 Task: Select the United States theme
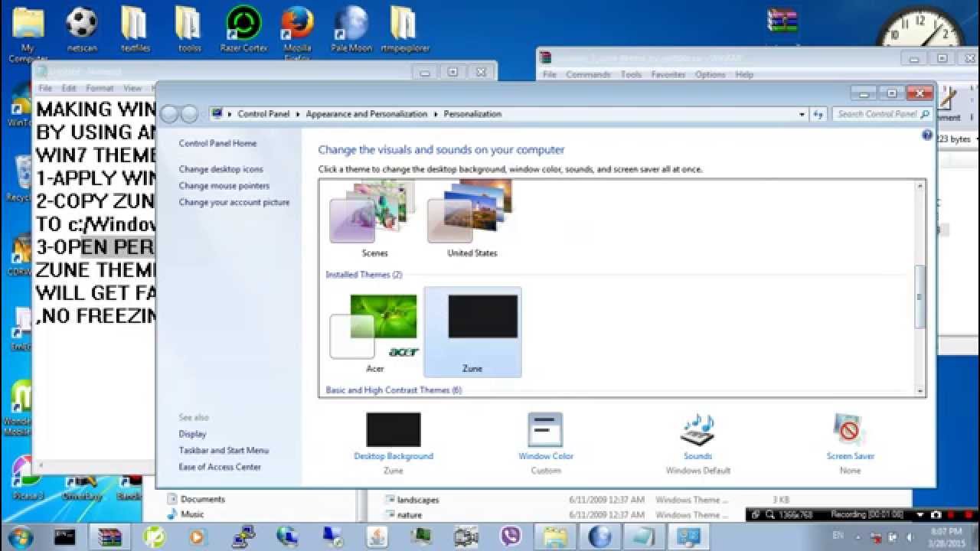(472, 219)
